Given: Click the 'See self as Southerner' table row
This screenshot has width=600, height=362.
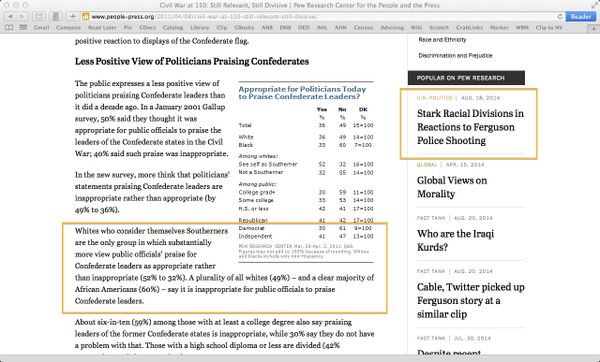Looking at the screenshot, I should click(x=305, y=164).
